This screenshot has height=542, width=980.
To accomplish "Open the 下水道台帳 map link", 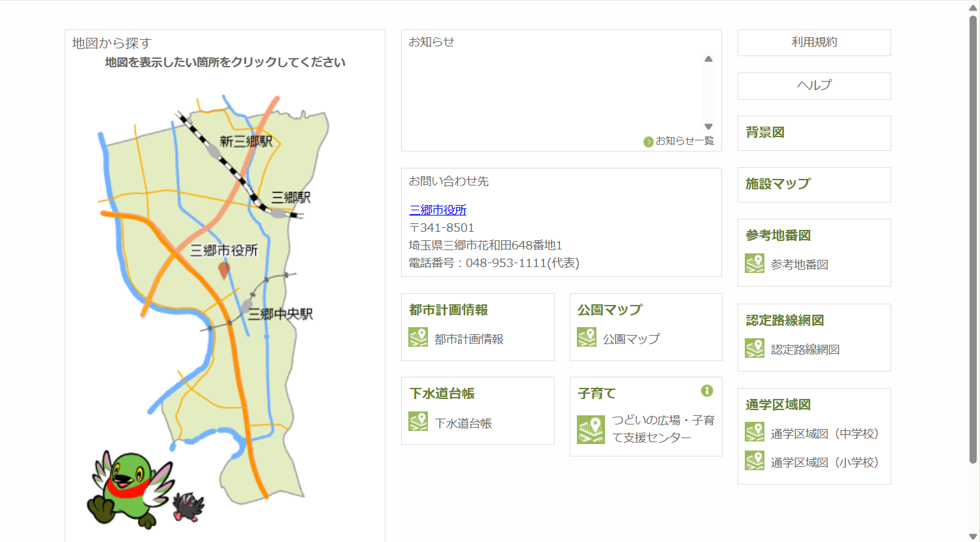I will coord(463,423).
